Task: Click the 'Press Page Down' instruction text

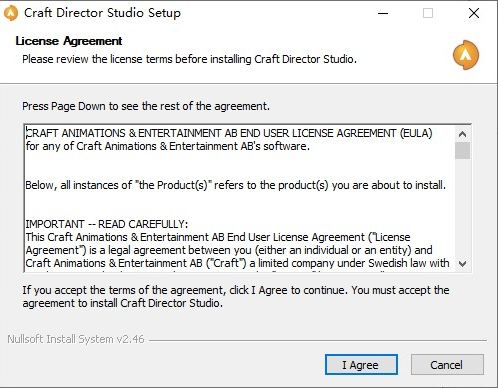Action: (x=146, y=106)
